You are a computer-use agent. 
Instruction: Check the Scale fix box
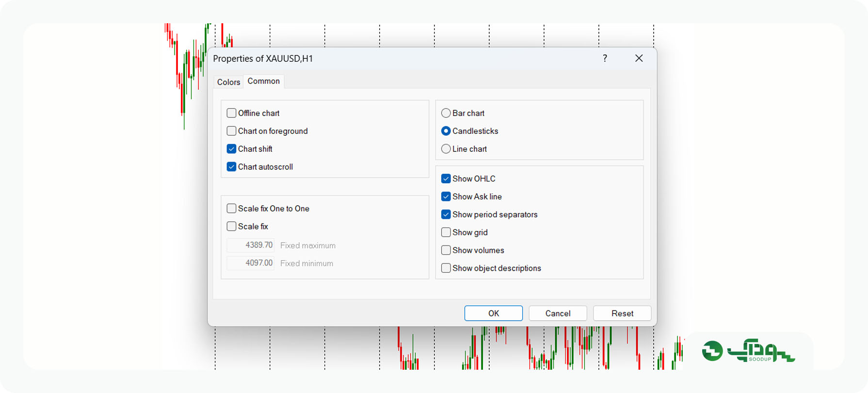click(x=231, y=227)
